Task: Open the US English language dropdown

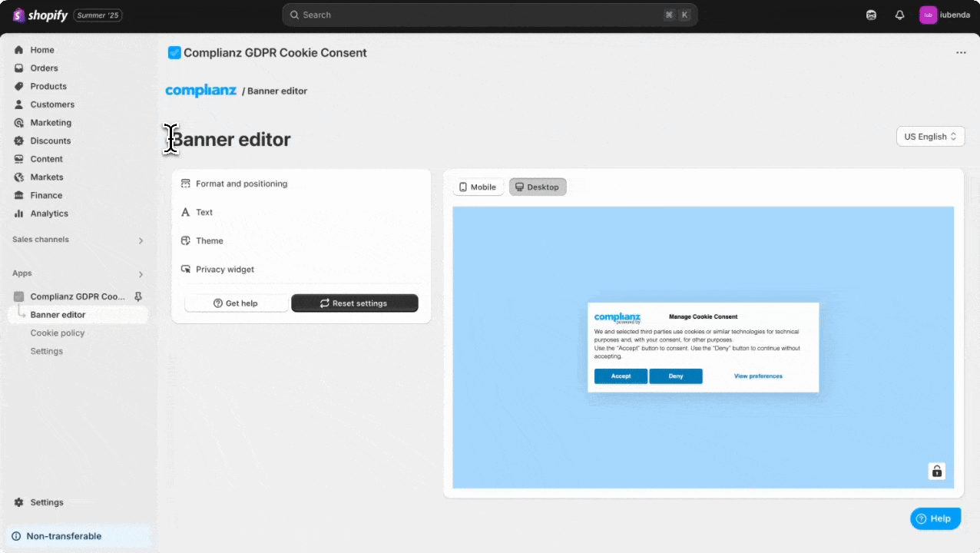Action: pos(930,137)
